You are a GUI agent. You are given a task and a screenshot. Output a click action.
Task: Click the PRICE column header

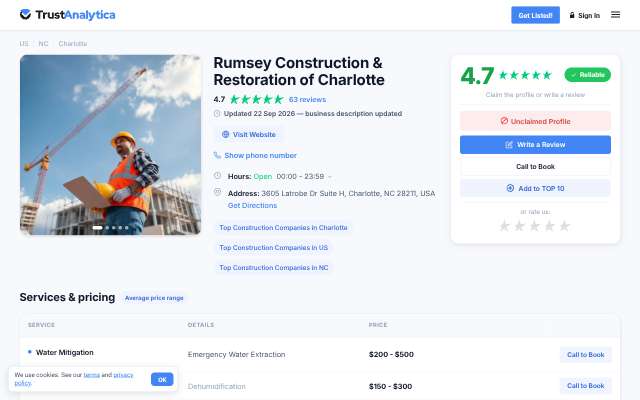(x=378, y=325)
